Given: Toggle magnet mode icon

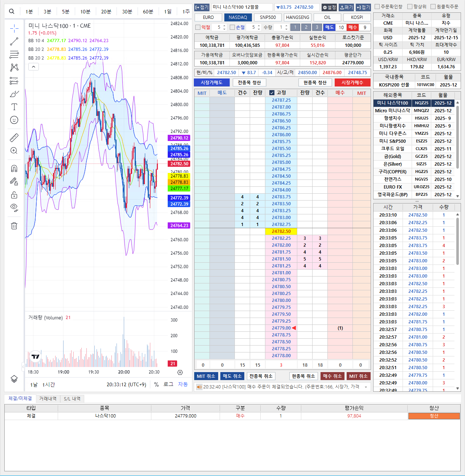Looking at the screenshot, I should tap(14, 168).
